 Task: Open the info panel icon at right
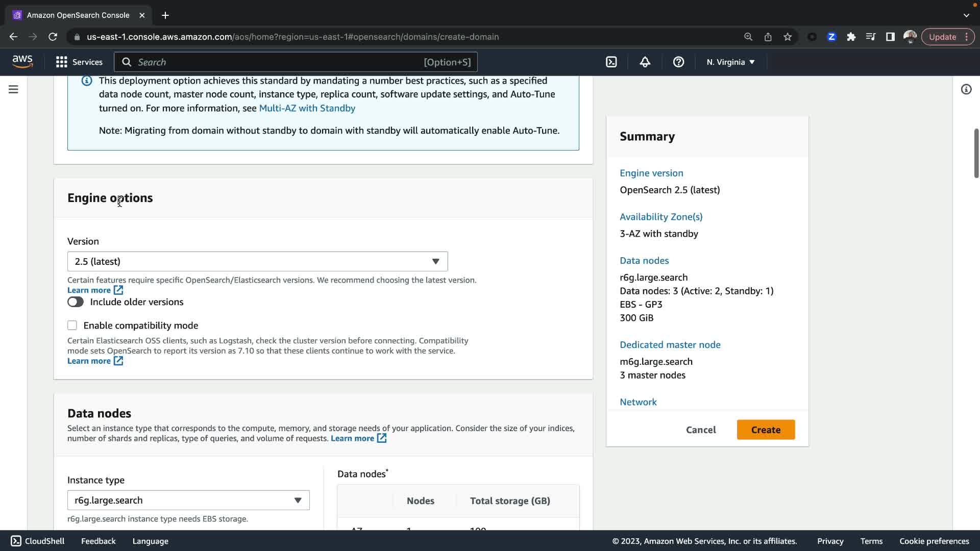pyautogui.click(x=966, y=89)
